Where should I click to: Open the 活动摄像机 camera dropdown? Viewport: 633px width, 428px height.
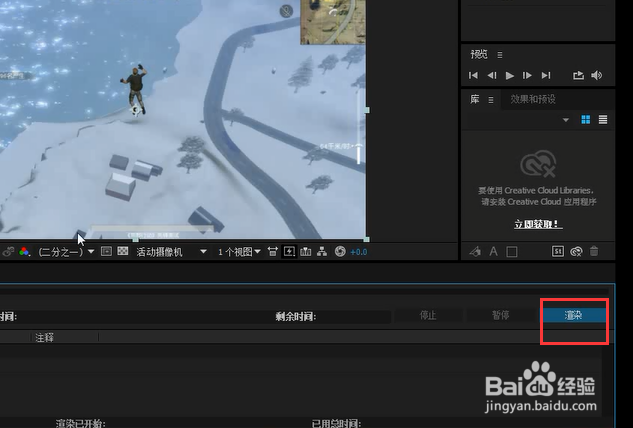tap(172, 252)
